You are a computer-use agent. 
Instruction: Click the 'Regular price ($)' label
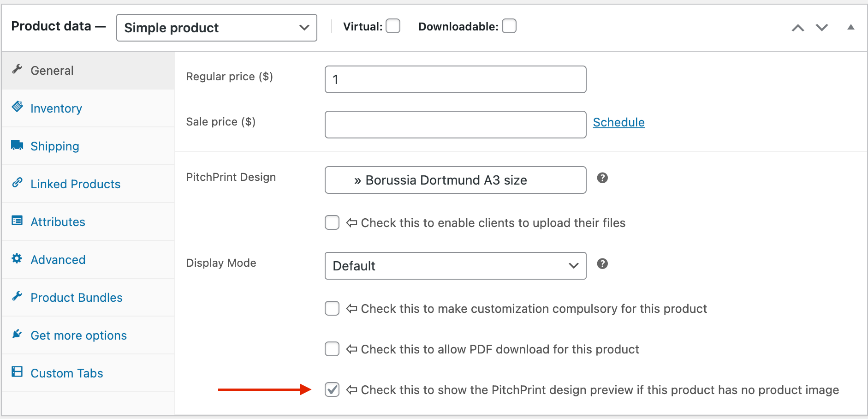(229, 77)
